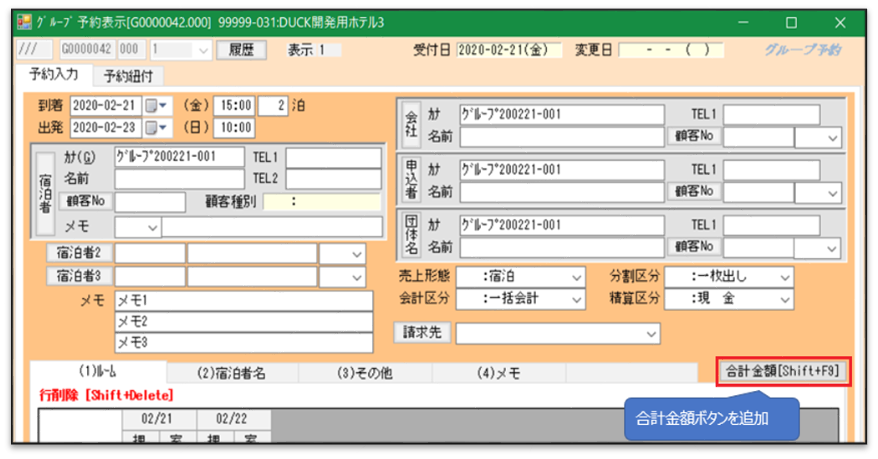The image size is (878, 459).
Task: Click the 請求先 button
Action: point(422,332)
